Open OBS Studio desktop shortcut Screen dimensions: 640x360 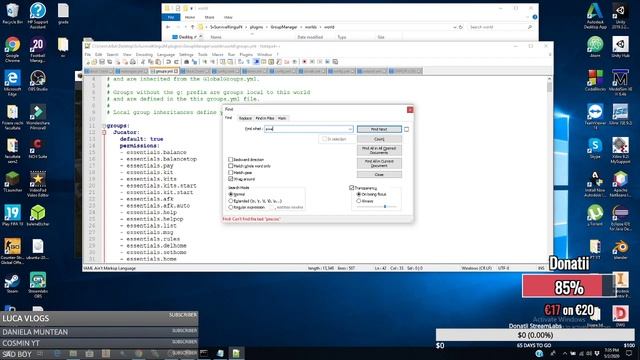[38, 80]
